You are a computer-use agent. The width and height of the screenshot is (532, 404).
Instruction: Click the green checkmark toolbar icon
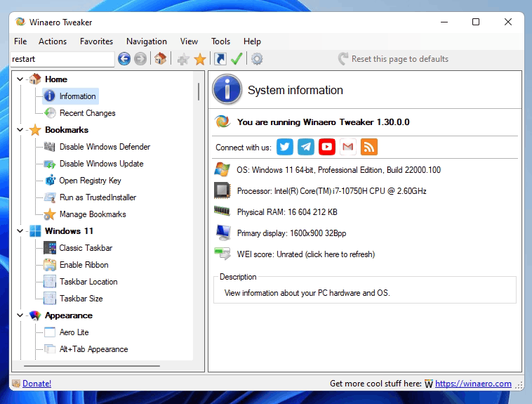[x=237, y=59]
